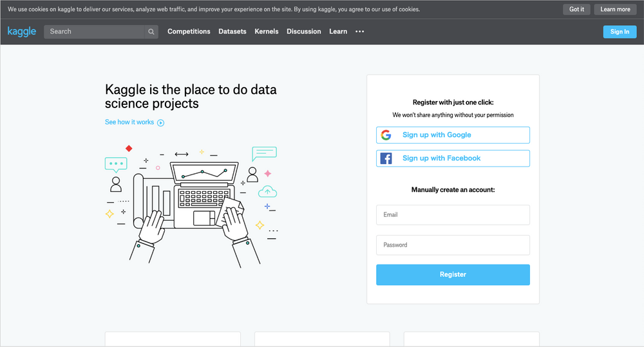Click the Kaggle is the place headline

click(191, 97)
